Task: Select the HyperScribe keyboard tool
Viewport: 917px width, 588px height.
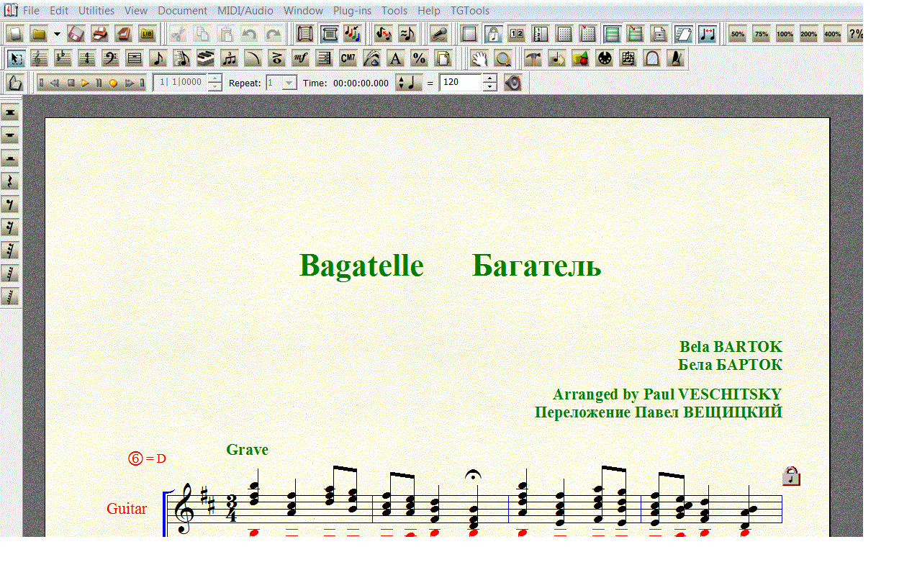Action: click(x=206, y=58)
